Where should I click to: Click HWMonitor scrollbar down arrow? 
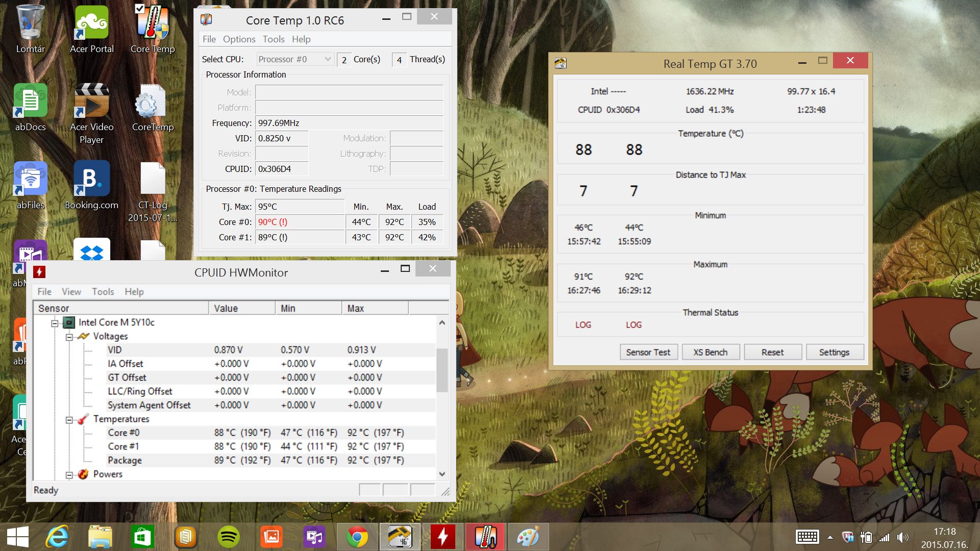tap(442, 474)
